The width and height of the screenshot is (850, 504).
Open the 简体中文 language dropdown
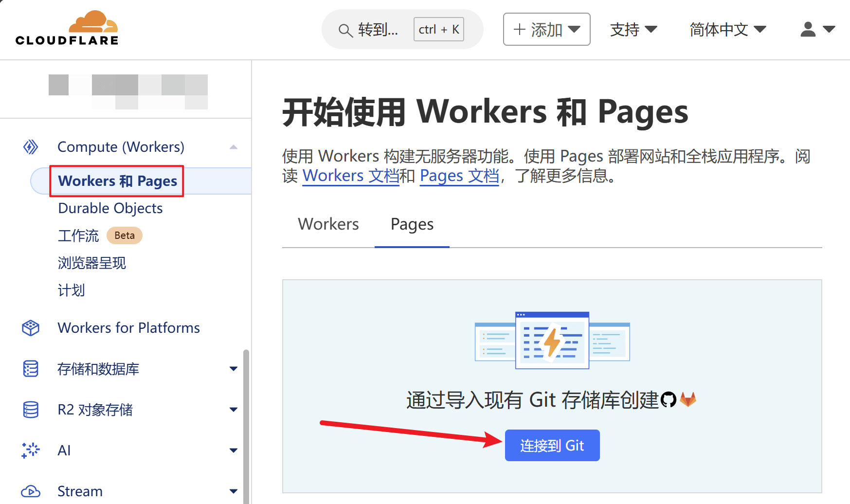click(x=727, y=30)
